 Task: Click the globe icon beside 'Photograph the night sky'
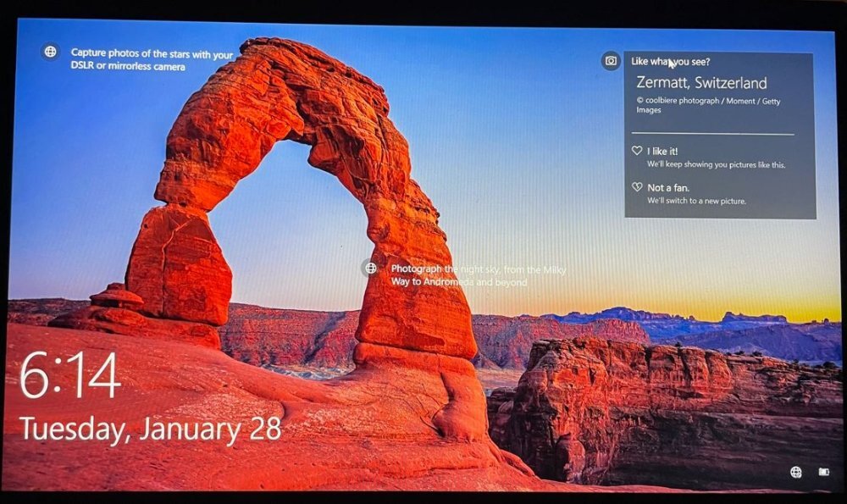click(x=371, y=268)
